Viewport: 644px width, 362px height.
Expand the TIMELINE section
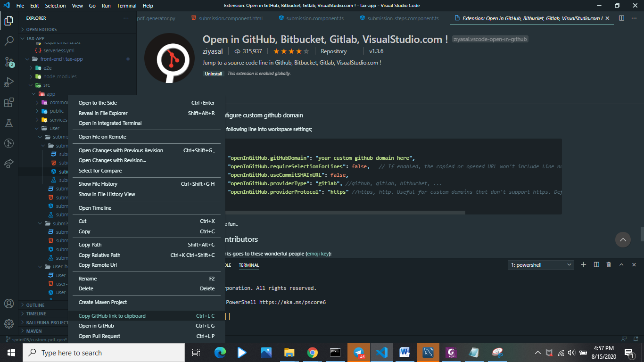pos(36,313)
